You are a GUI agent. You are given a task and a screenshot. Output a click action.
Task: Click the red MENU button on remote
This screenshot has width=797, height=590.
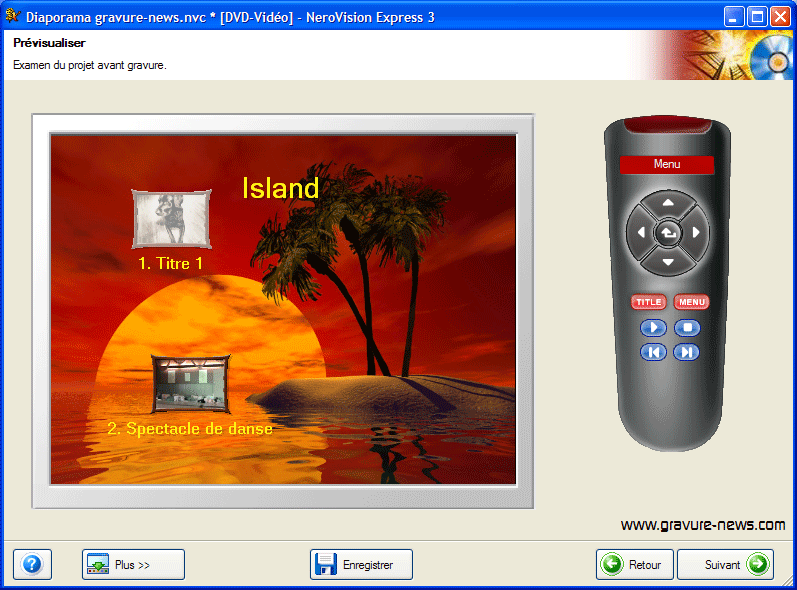point(691,302)
